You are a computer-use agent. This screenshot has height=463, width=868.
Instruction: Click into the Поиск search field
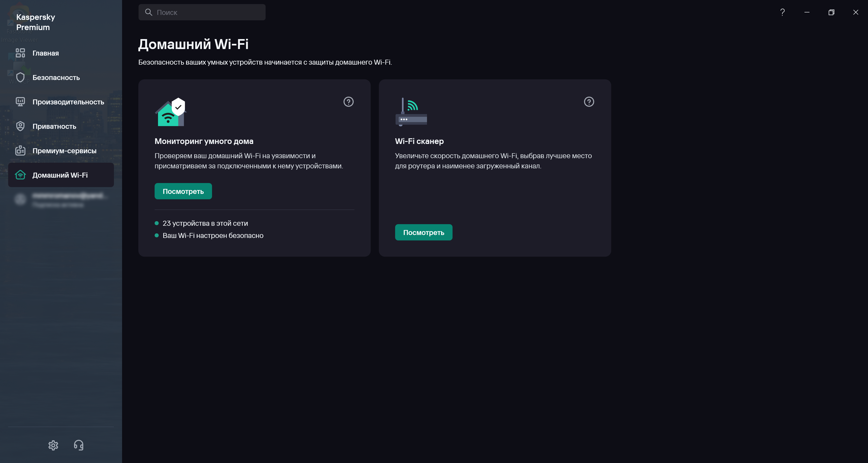[x=209, y=12]
